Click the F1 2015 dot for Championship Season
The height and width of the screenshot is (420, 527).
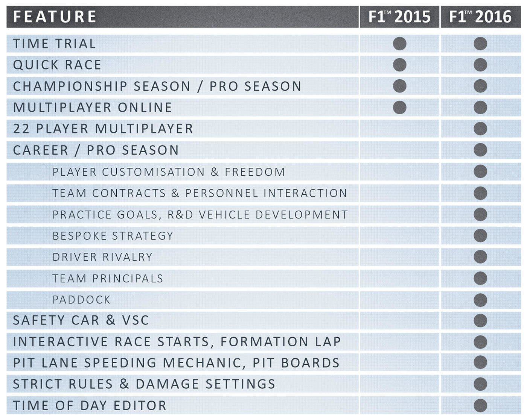tap(399, 86)
